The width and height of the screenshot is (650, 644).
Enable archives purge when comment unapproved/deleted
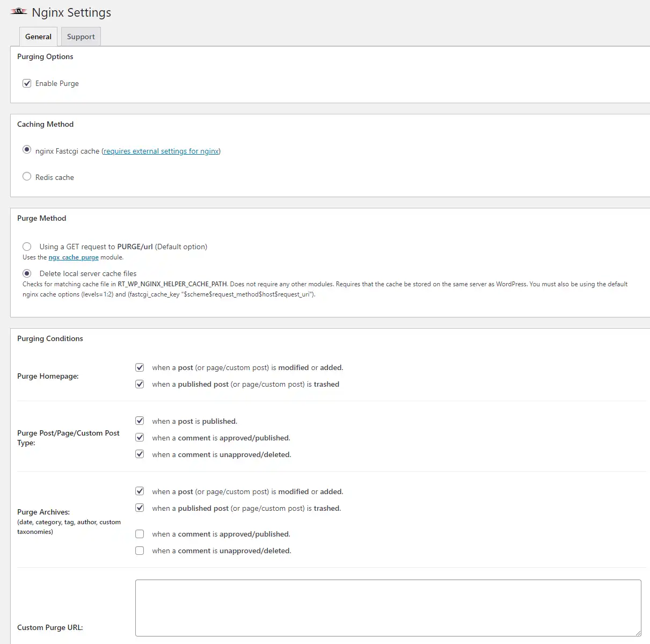(140, 551)
